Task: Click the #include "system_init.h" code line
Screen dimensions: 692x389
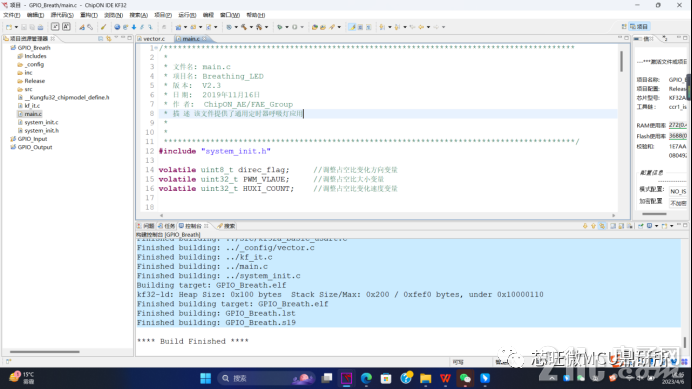Action: click(214, 151)
